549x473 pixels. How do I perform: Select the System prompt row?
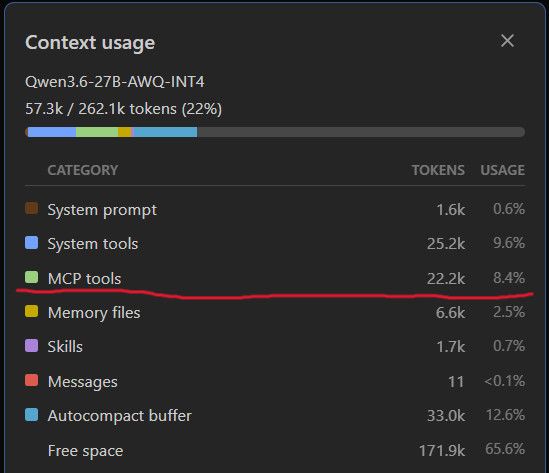(275, 209)
